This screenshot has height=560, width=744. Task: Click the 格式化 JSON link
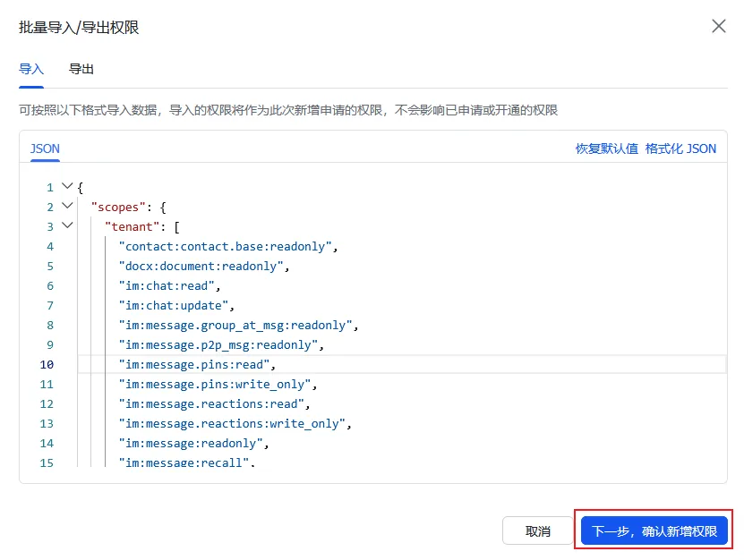[x=680, y=148]
